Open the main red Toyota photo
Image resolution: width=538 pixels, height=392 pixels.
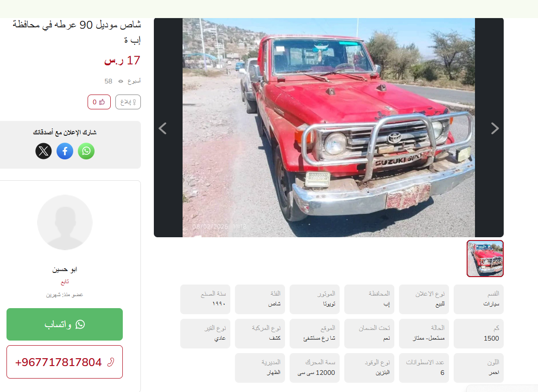[329, 127]
